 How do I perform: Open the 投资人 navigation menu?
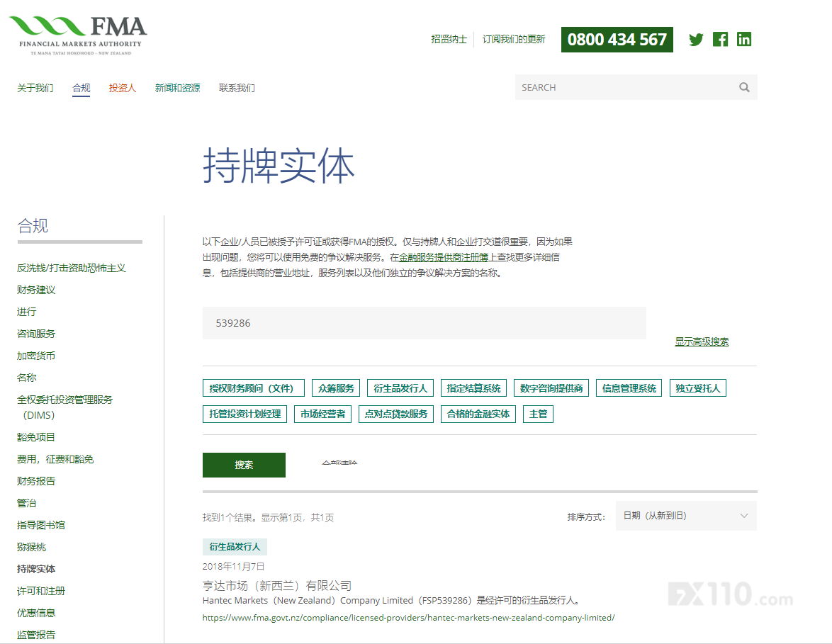[x=123, y=88]
